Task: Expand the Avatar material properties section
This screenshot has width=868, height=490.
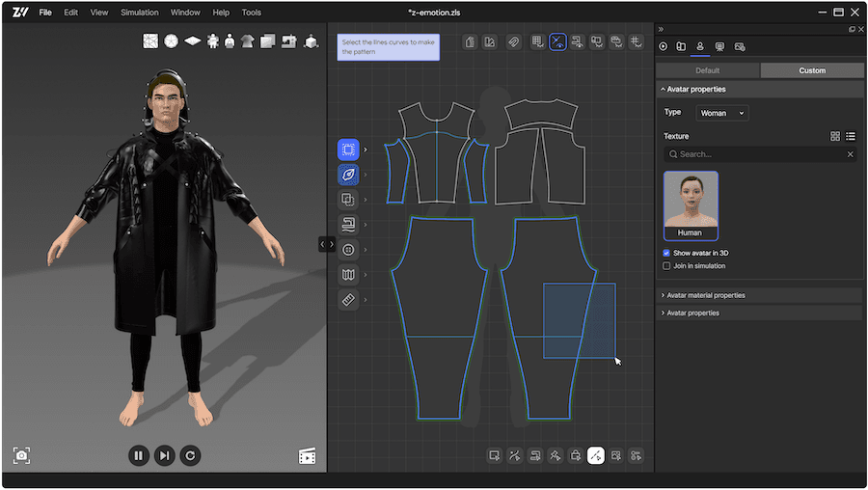Action: tap(760, 295)
